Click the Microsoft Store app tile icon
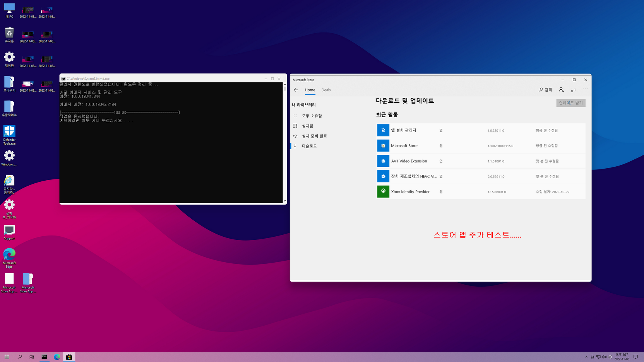The width and height of the screenshot is (644, 362). tap(383, 146)
